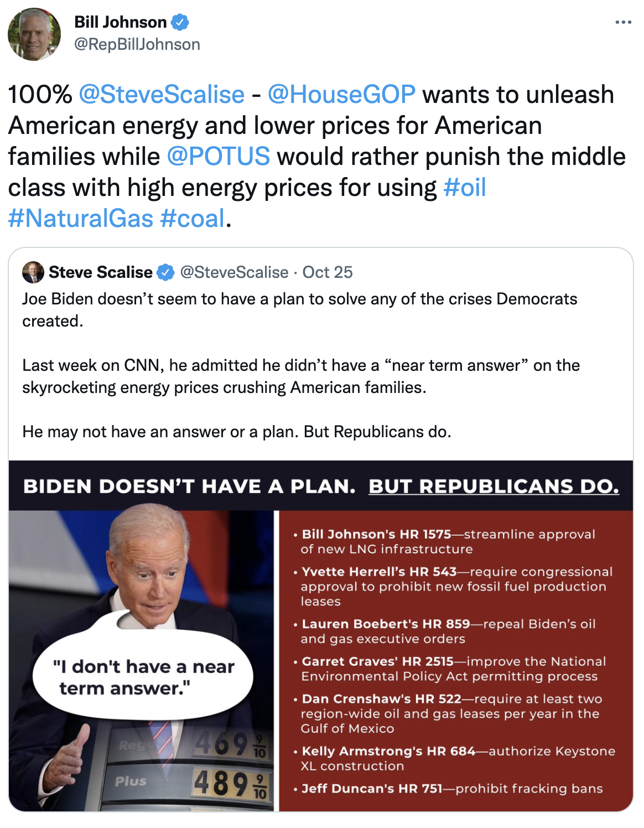
Task: Open the three-dot more options menu
Action: [623, 23]
